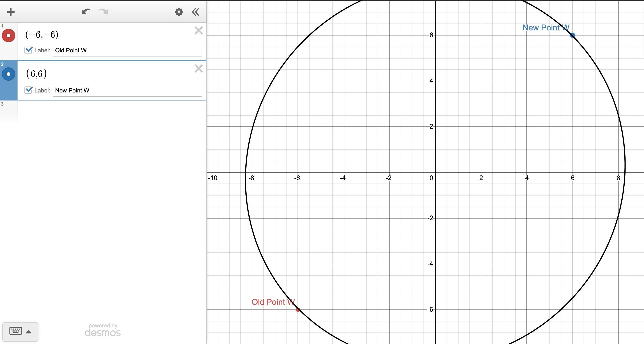Toggle visibility of red point (−6,−6)
The height and width of the screenshot is (344, 644).
[9, 36]
